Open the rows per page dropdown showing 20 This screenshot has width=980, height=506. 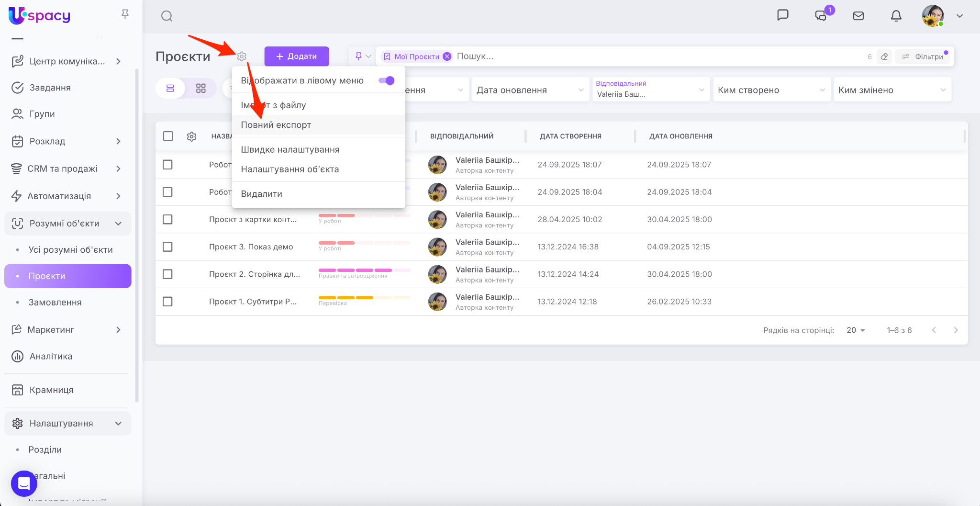click(856, 330)
